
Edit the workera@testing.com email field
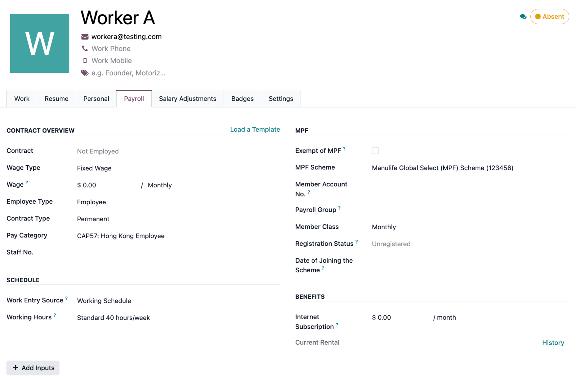[126, 37]
